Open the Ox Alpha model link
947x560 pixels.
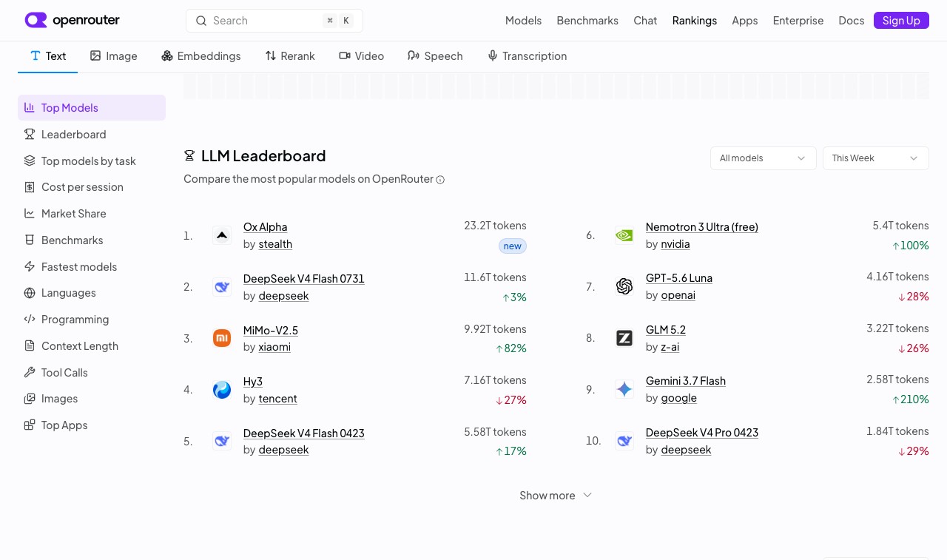265,227
